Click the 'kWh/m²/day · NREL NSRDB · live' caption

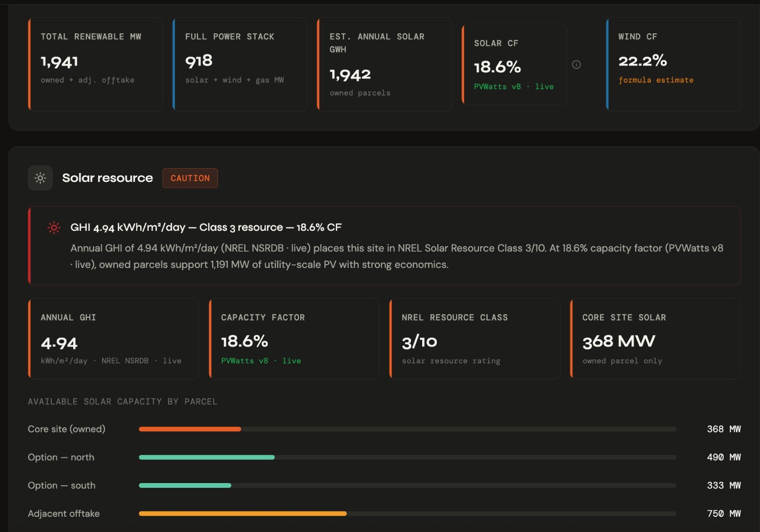tap(111, 361)
